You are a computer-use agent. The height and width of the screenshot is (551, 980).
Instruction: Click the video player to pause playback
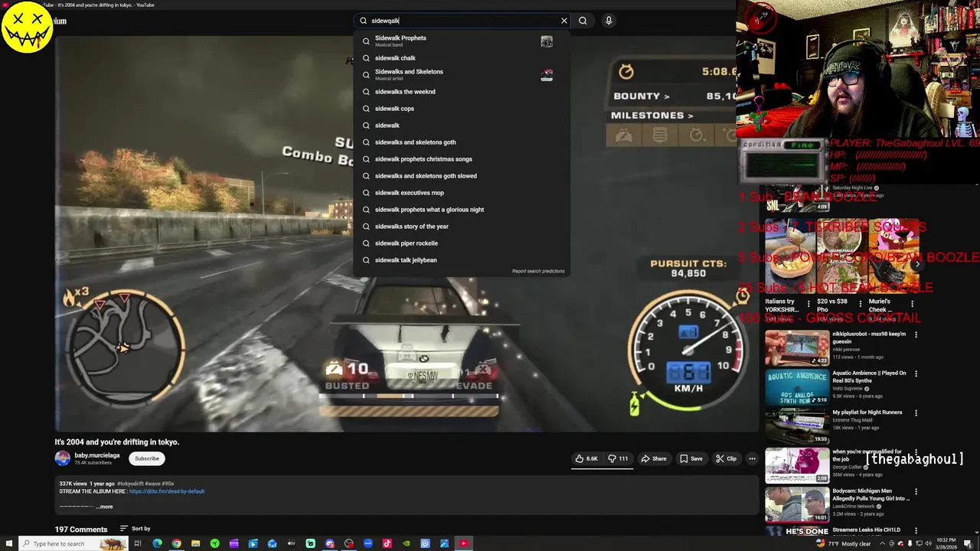[x=406, y=233]
